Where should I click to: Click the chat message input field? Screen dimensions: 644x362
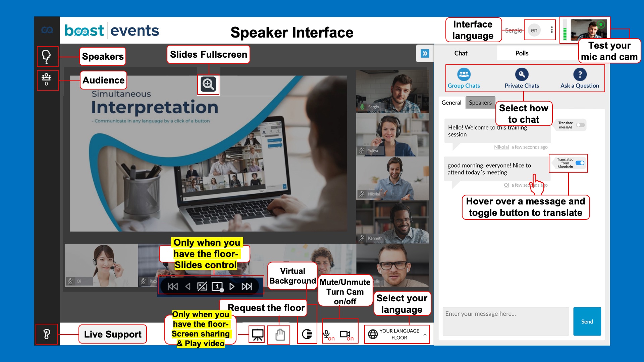pos(505,321)
